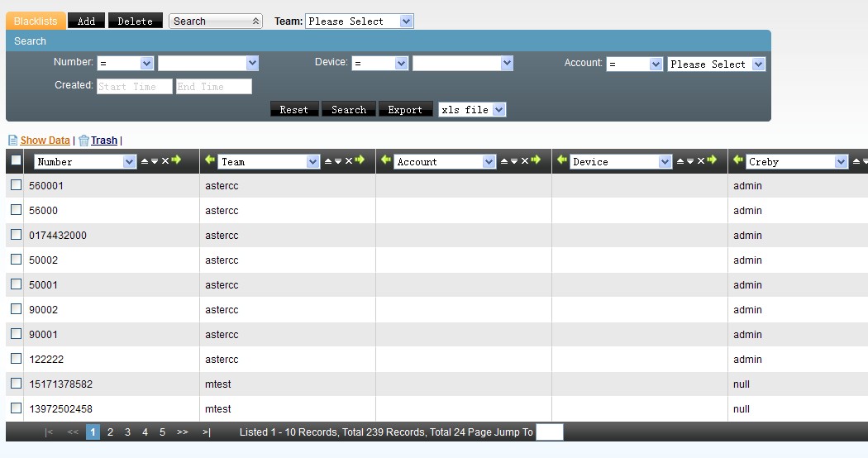
Task: Go to page 3 in pagination
Action: [127, 432]
